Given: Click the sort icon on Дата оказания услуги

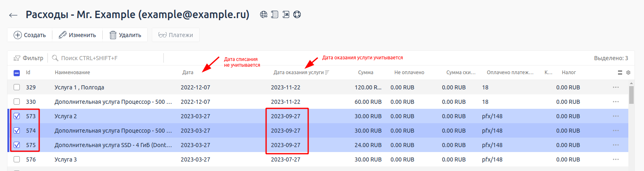Looking at the screenshot, I should [327, 73].
